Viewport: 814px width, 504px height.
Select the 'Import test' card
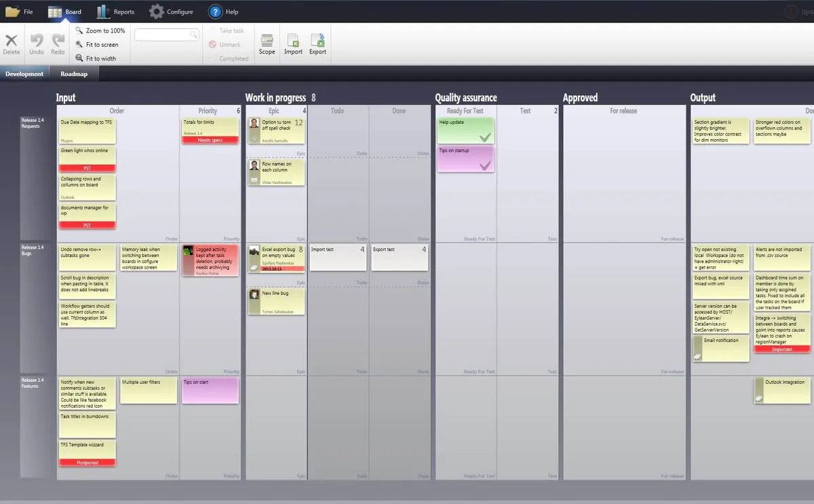(x=337, y=258)
